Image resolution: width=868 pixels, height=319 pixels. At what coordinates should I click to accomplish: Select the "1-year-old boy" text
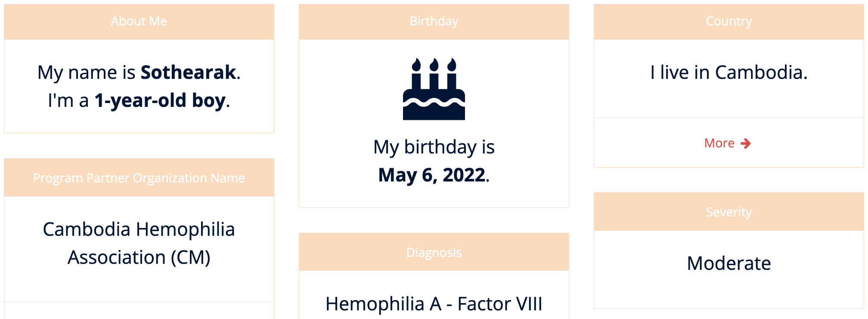[160, 100]
